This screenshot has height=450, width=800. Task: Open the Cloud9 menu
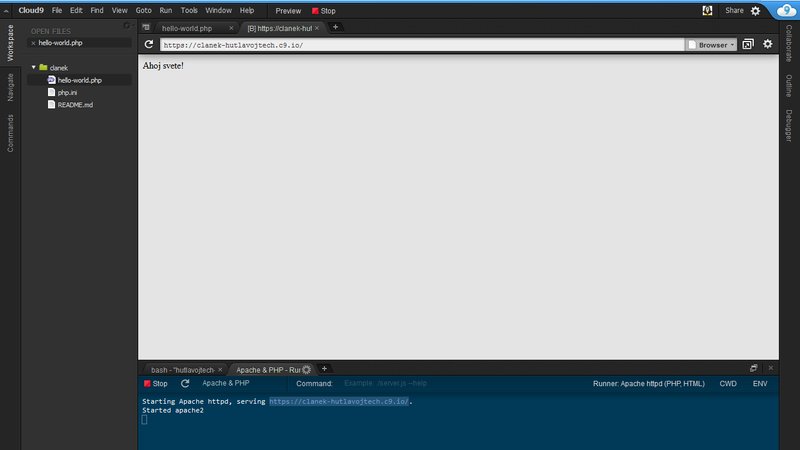coord(31,10)
